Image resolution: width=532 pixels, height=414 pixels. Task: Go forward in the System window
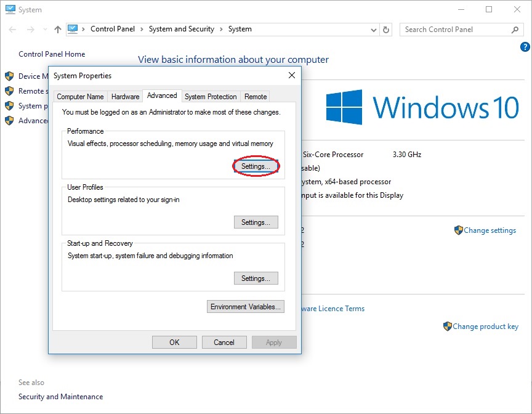[x=31, y=30]
